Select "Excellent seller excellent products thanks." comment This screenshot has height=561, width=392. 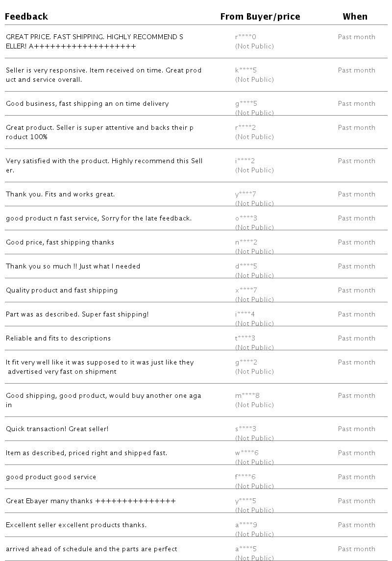(x=76, y=525)
